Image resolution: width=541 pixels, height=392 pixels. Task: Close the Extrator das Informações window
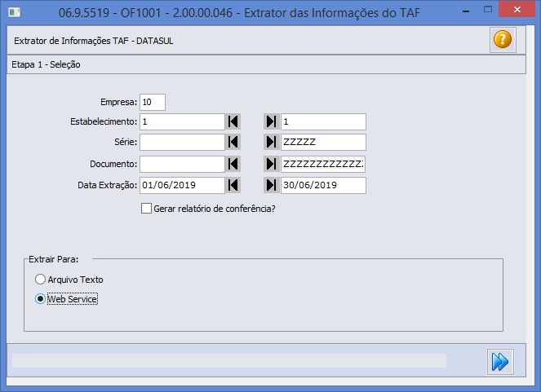point(517,9)
